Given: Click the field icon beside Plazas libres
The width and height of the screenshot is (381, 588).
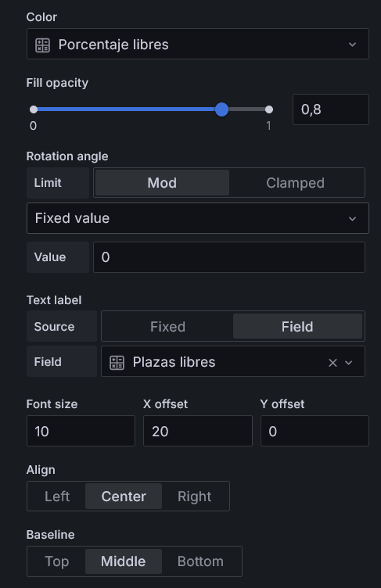Looking at the screenshot, I should 117,363.
